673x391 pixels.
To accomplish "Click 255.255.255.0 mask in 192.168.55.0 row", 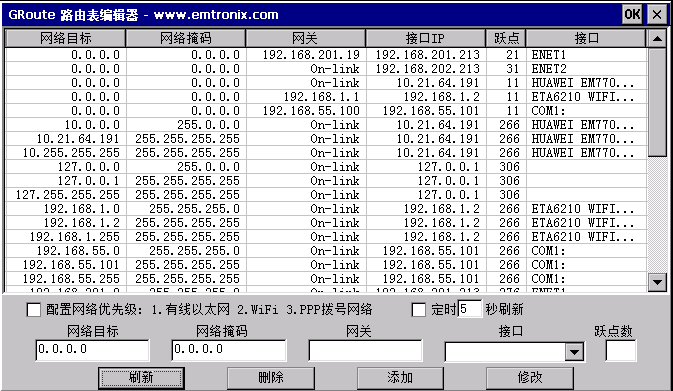I will [x=186, y=251].
